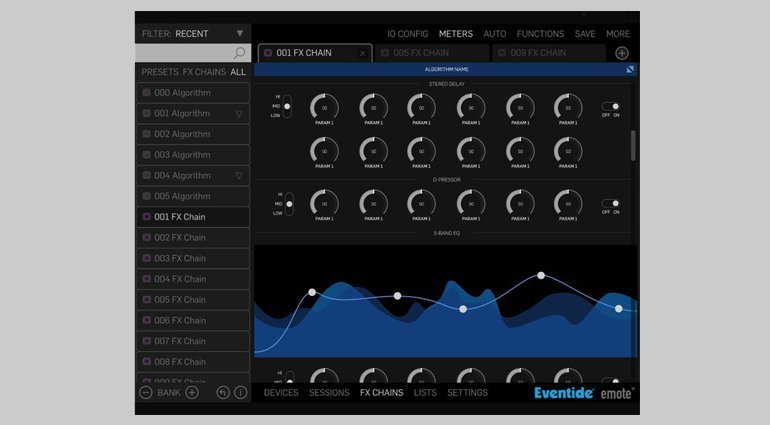The image size is (770, 425).
Task: Click the Bank minus icon
Action: (146, 393)
